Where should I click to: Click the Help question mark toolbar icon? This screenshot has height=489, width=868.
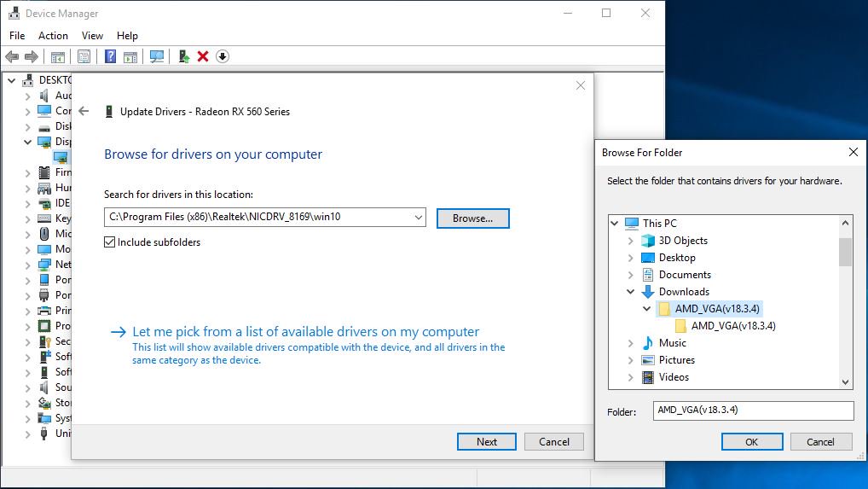[110, 56]
